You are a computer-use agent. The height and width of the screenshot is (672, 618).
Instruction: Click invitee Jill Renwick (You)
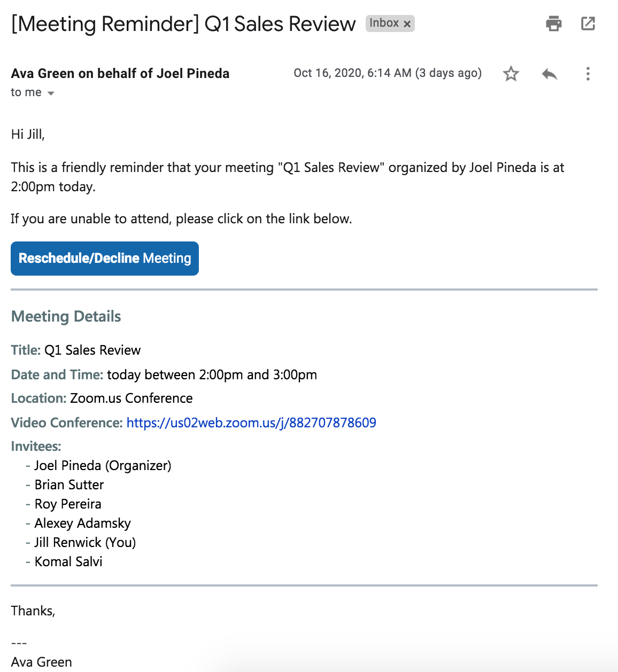point(85,543)
